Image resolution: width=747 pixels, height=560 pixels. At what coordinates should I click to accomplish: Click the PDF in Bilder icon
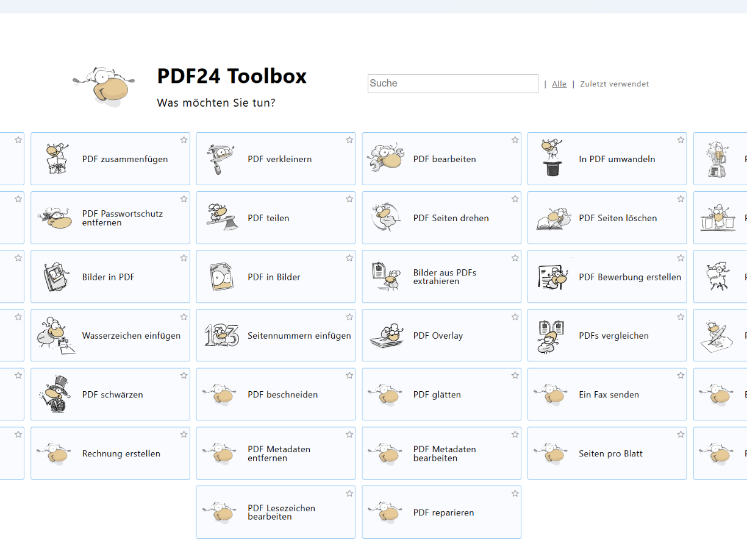click(221, 277)
